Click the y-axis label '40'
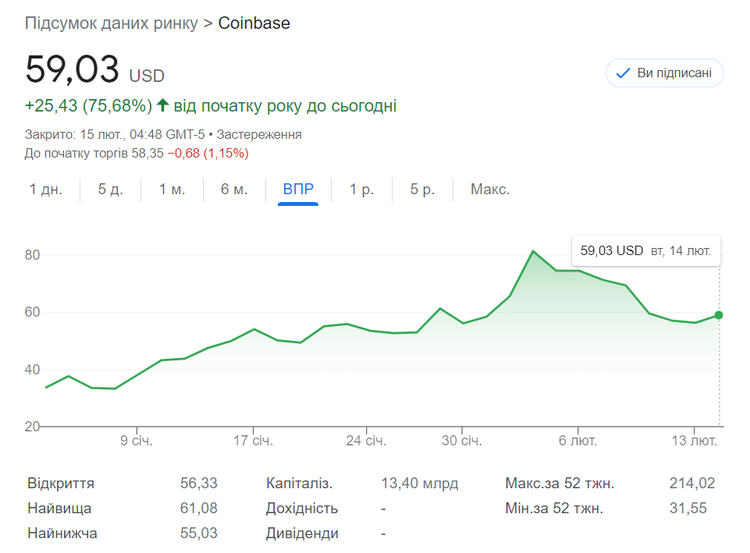The width and height of the screenshot is (750, 553). point(32,369)
